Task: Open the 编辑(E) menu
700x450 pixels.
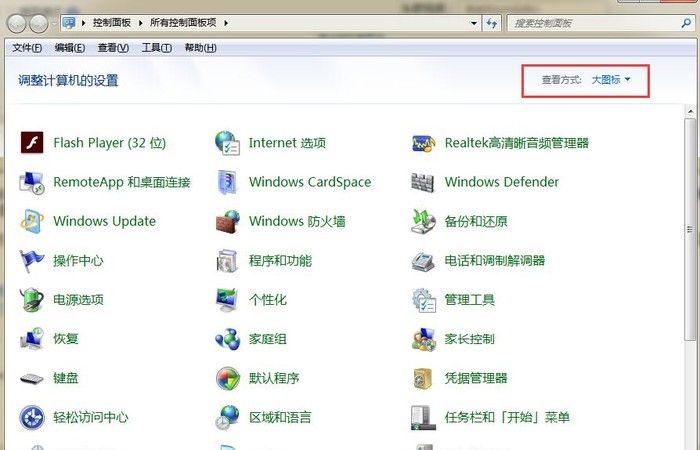Action: pos(70,48)
